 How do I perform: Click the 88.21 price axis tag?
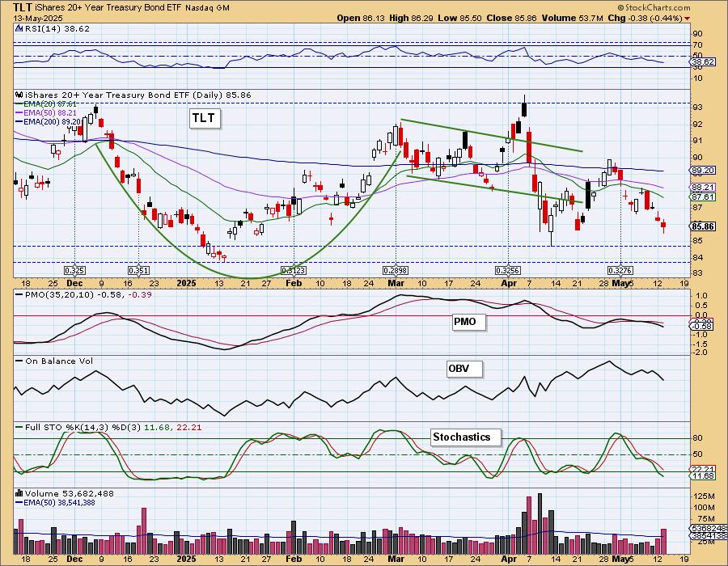coord(702,188)
